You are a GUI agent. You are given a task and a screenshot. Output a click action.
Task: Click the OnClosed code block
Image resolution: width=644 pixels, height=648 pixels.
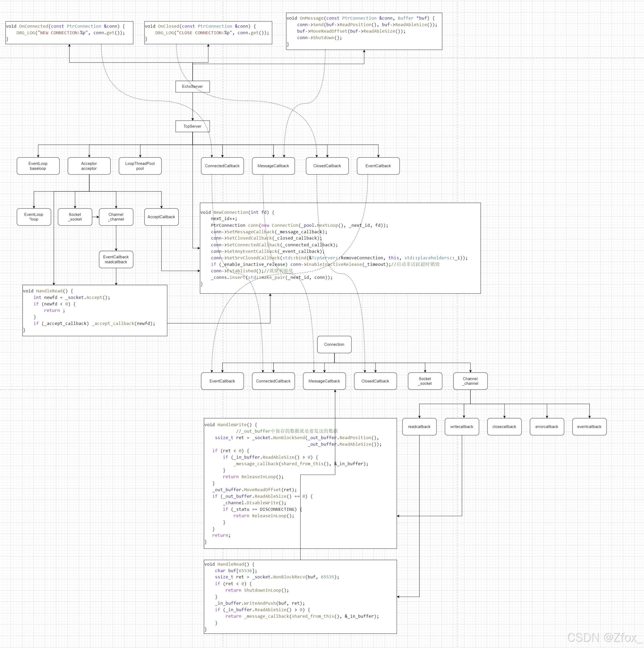(208, 33)
